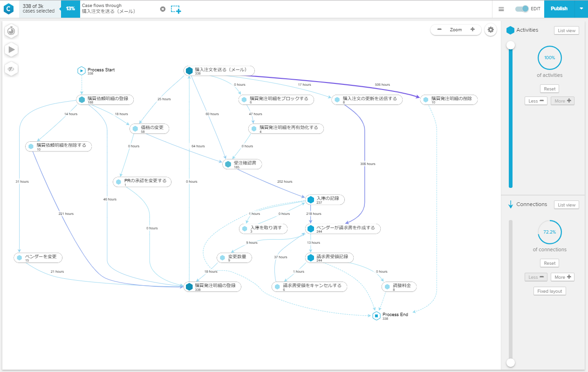588x372 pixels.
Task: Click the 202 hours connection label
Action: [x=284, y=182]
